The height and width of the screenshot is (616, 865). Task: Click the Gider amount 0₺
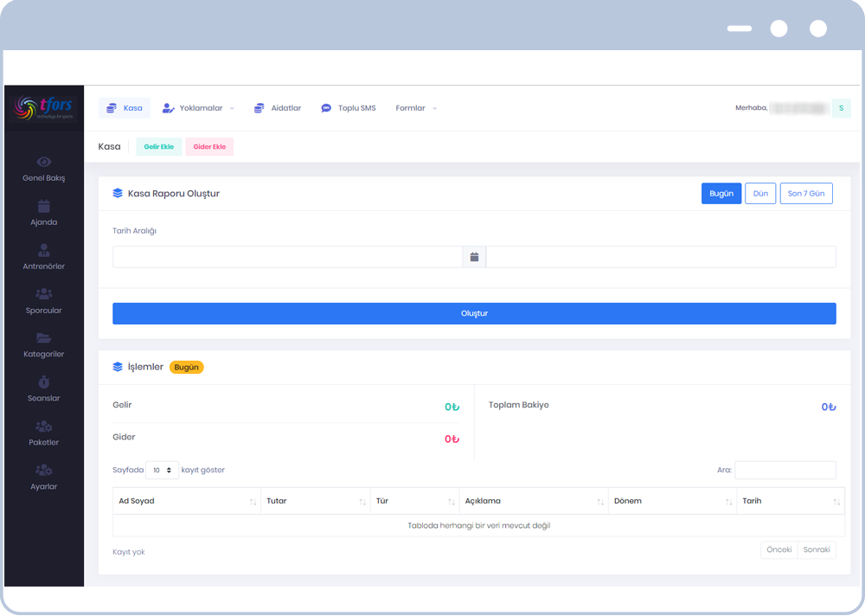tap(452, 440)
